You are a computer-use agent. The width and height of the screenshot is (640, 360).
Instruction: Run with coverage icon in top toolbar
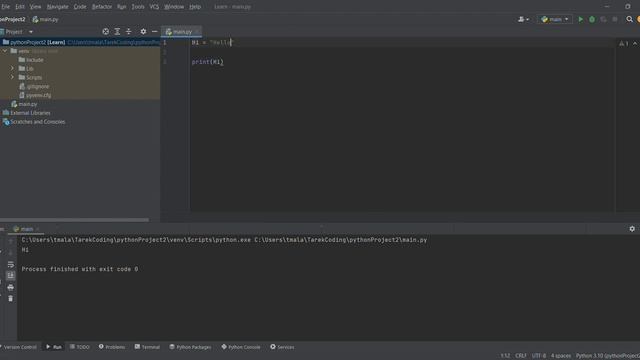point(603,19)
